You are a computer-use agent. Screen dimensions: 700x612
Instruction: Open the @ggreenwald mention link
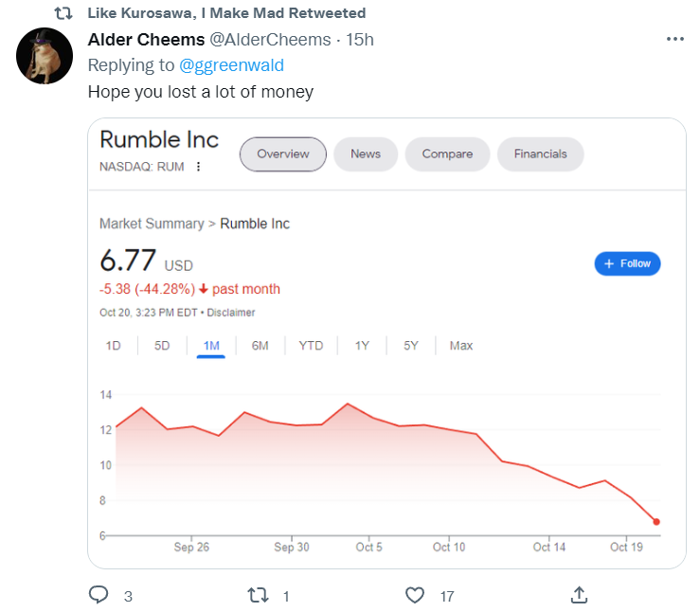231,65
